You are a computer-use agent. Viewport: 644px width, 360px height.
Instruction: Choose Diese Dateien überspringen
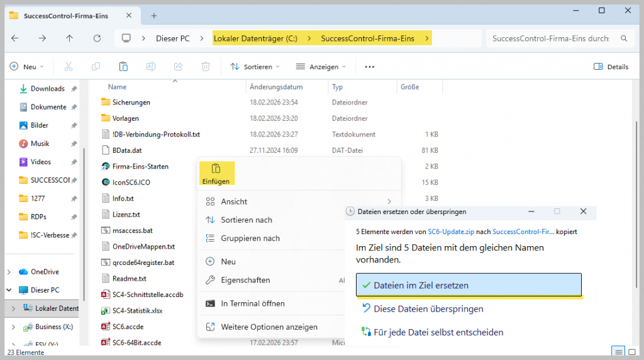click(x=428, y=309)
